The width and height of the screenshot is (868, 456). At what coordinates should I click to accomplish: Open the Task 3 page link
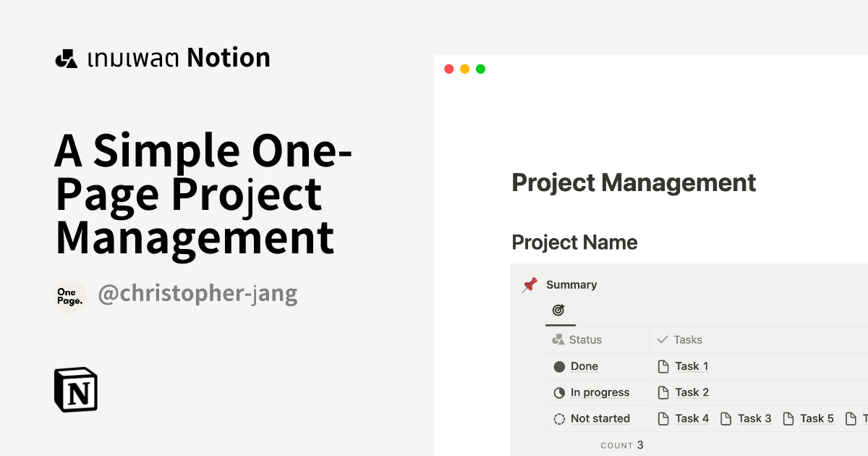click(x=754, y=418)
